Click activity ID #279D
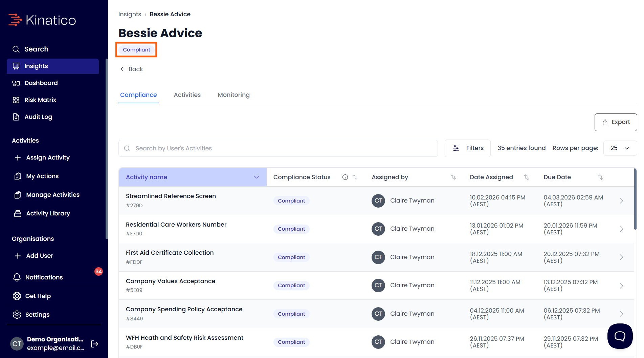The image size is (644, 358). pos(134,206)
